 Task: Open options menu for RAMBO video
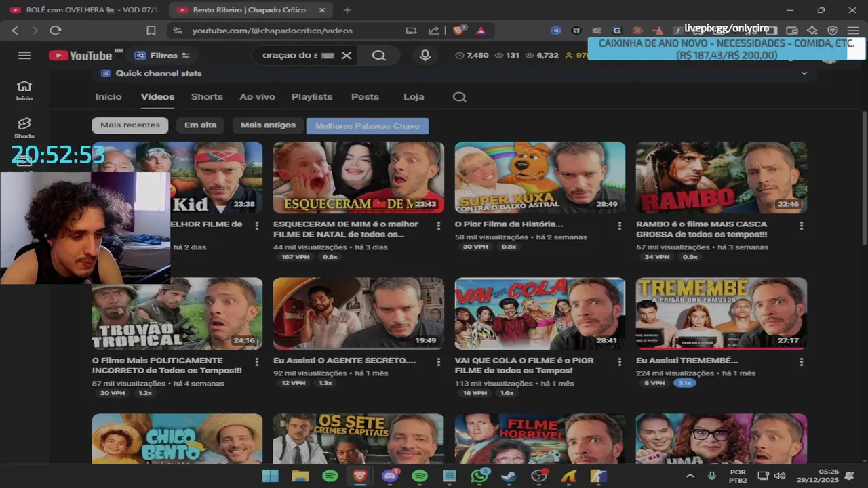(802, 226)
